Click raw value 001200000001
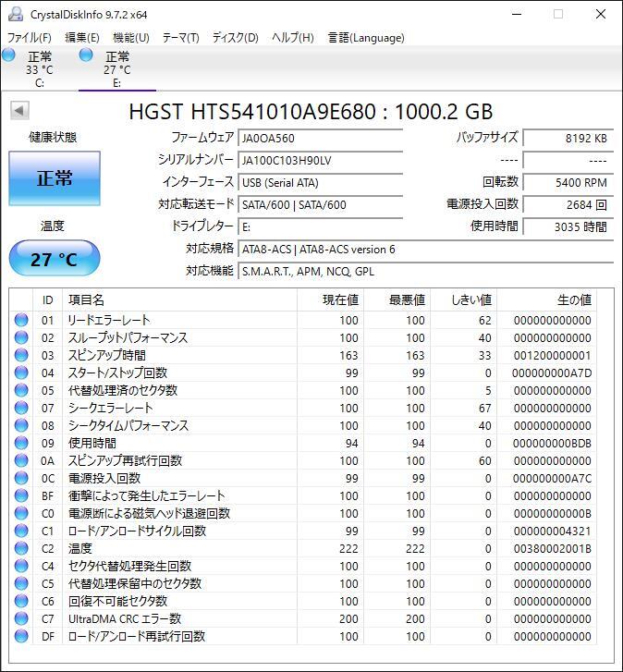623x672 pixels. click(552, 355)
